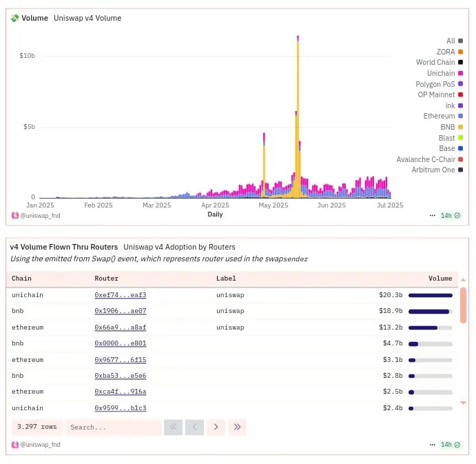Click the $18.9b volume bar

(x=431, y=312)
